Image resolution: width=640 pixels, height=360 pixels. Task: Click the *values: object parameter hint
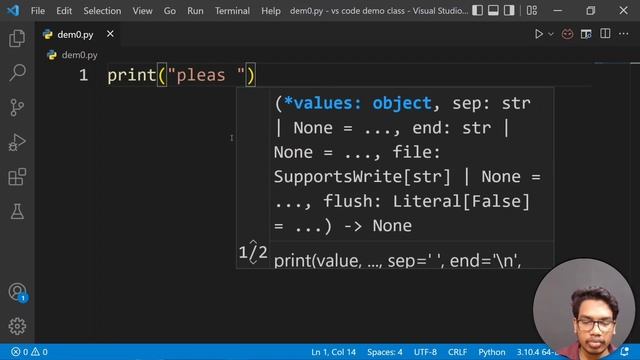tap(358, 103)
